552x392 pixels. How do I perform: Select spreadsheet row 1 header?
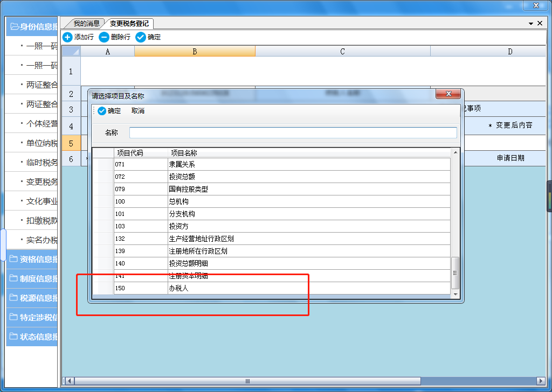pyautogui.click(x=71, y=72)
